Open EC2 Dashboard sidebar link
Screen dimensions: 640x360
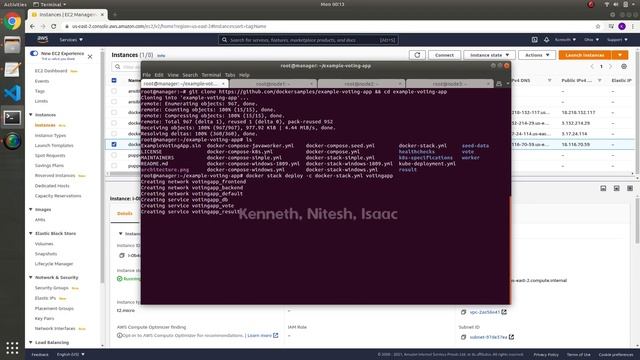[51, 71]
